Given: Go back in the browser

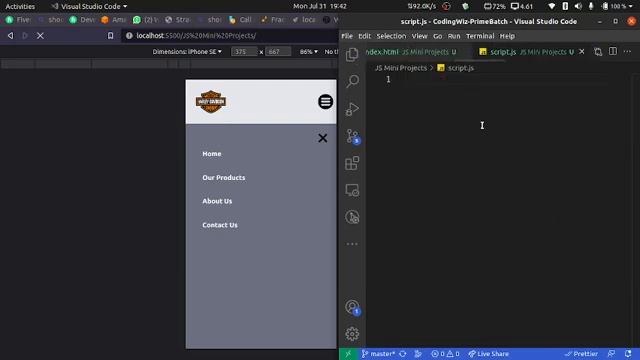Looking at the screenshot, I should pyautogui.click(x=10, y=36).
